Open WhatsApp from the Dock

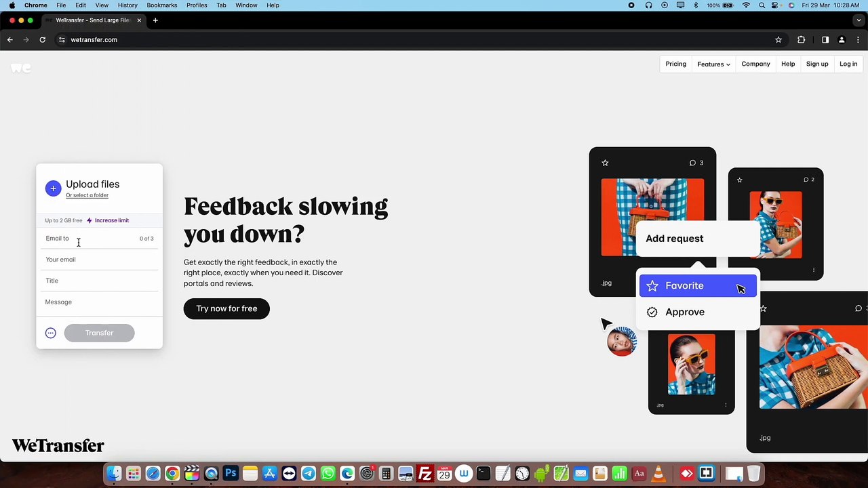coord(328,474)
